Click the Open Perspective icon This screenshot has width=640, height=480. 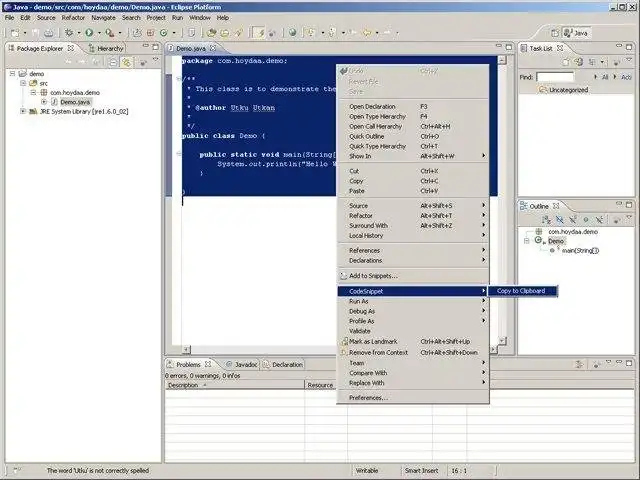pos(555,33)
